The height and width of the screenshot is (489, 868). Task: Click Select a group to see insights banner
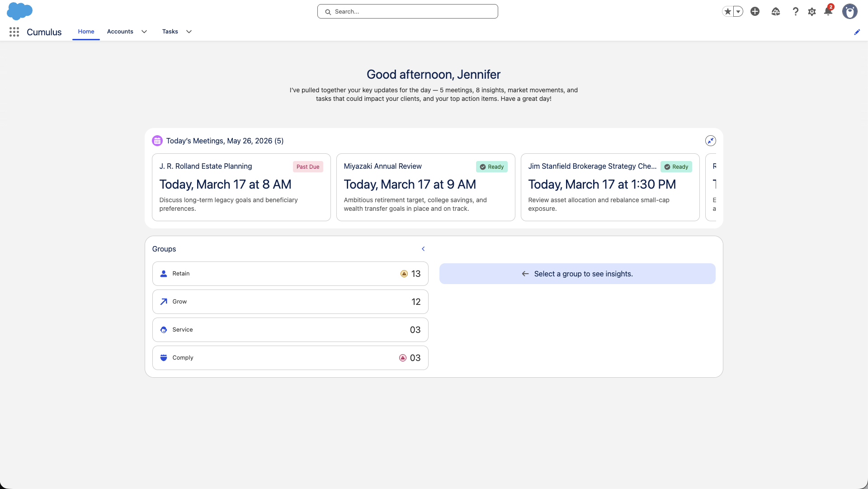pos(577,274)
